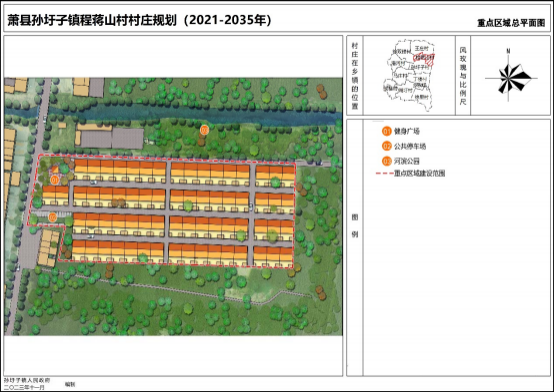Click the red dashed line legend symbol

(384, 174)
